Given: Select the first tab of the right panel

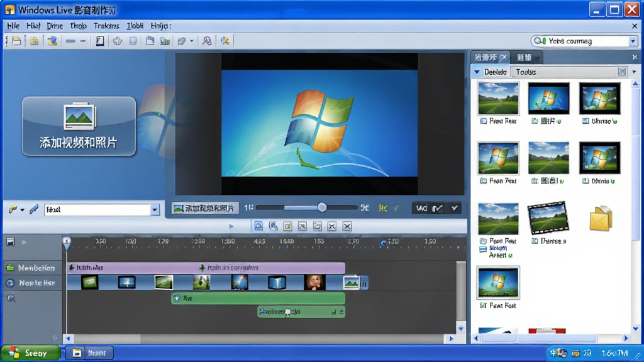Looking at the screenshot, I should [486, 57].
